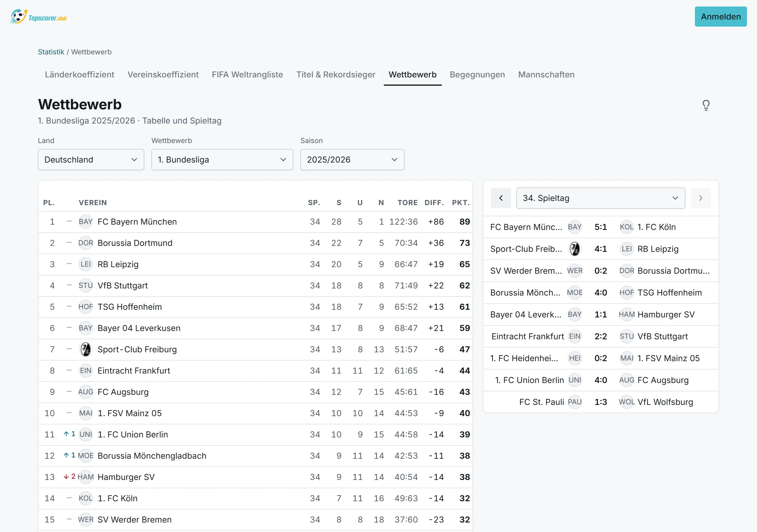Open the Titel & Rekordsieger tab
This screenshot has width=757, height=532.
click(x=336, y=75)
